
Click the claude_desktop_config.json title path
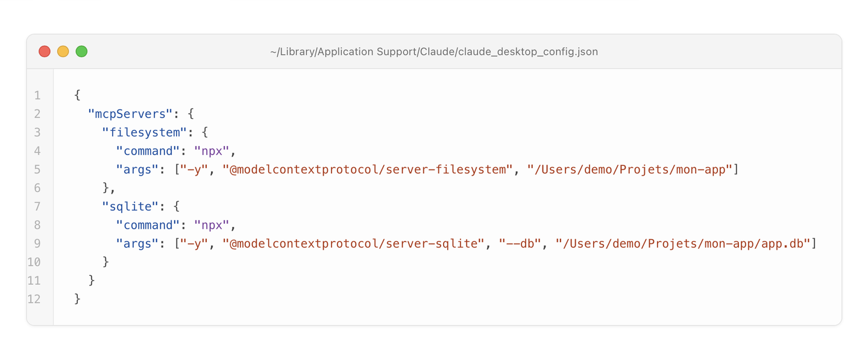coord(434,51)
